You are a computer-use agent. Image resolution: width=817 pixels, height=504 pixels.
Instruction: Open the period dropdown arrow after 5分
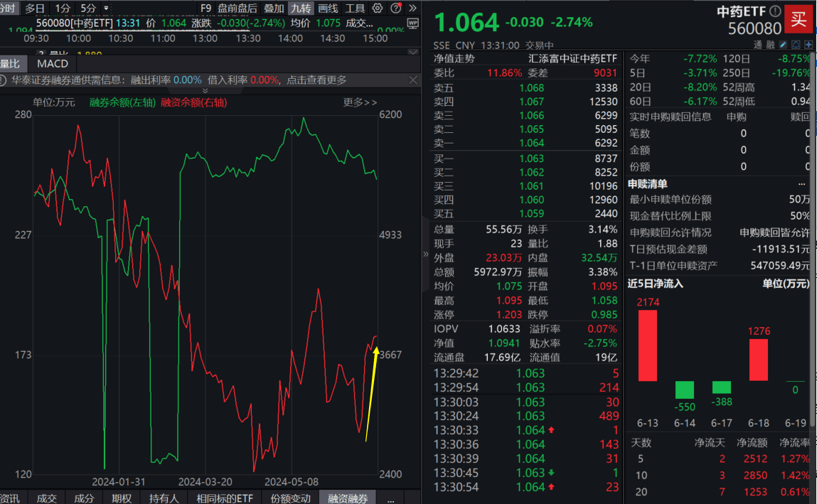pyautogui.click(x=106, y=9)
